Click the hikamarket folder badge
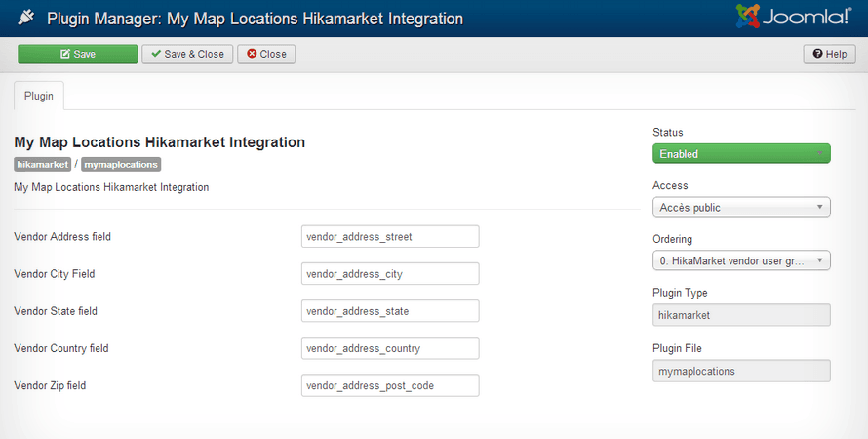Image resolution: width=868 pixels, height=439 pixels. (42, 165)
